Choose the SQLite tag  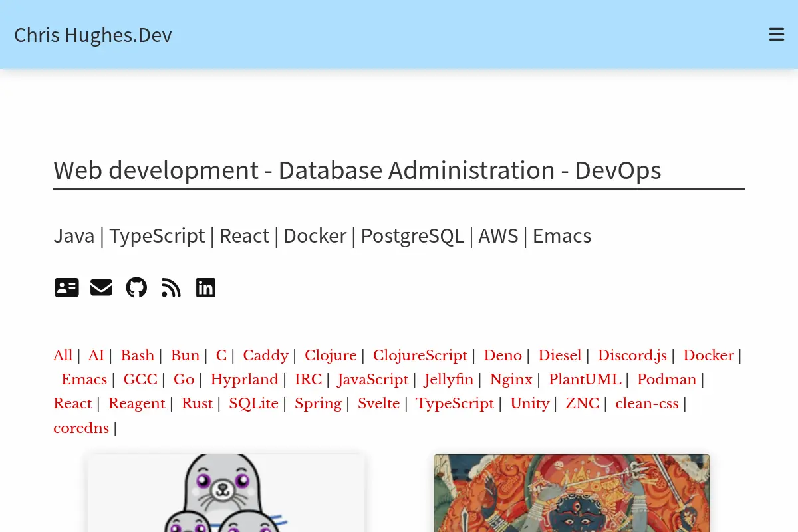[253, 403]
